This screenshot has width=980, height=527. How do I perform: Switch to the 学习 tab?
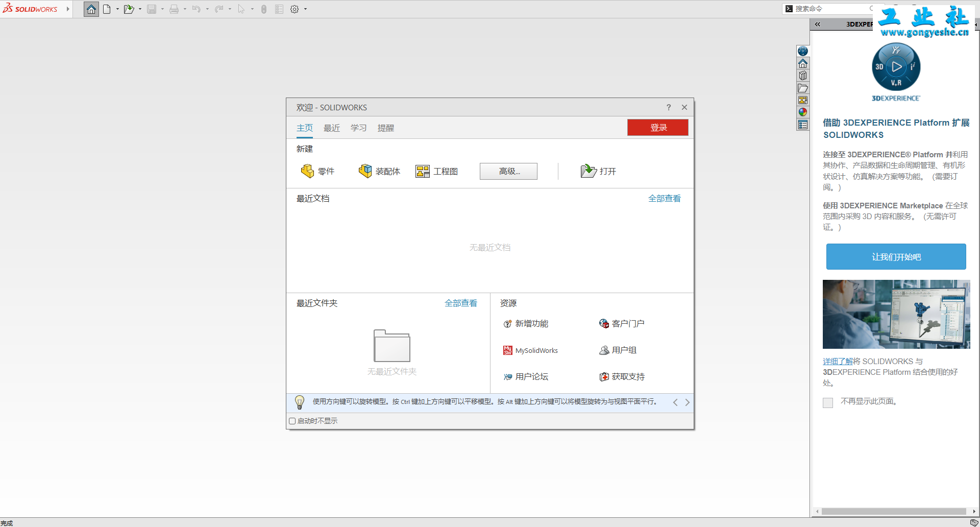(x=359, y=128)
